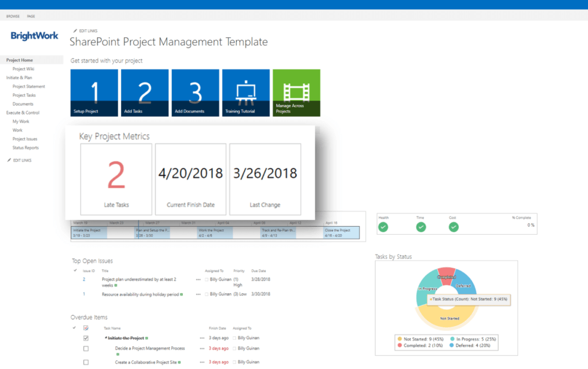The width and height of the screenshot is (588, 369).
Task: Click the green Cost status checkmark
Action: tap(453, 227)
